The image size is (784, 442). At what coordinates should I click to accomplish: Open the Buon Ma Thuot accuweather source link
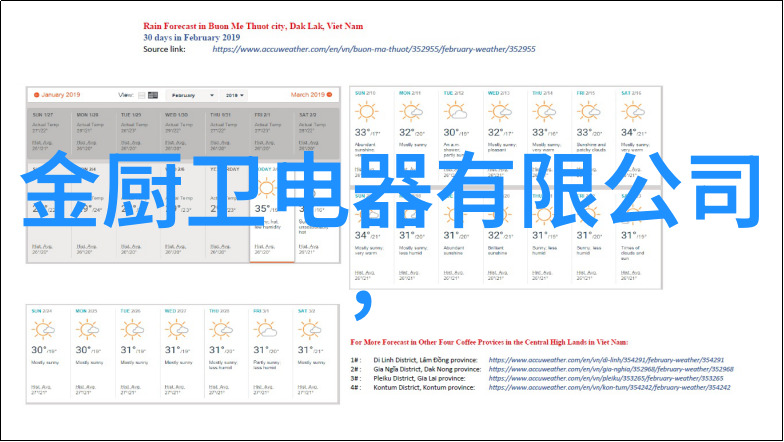[374, 49]
